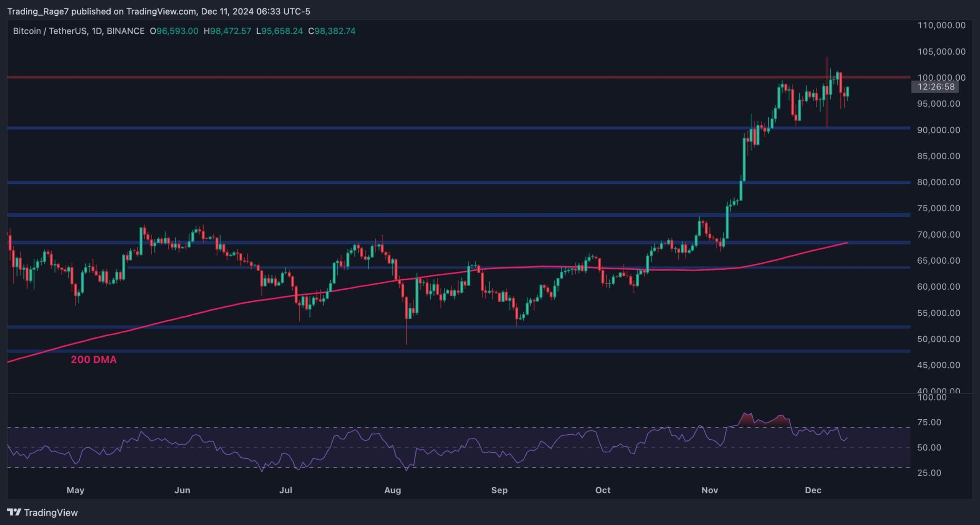The width and height of the screenshot is (980, 525).
Task: Open the Trading_Rage7 profile link
Action: 38,11
